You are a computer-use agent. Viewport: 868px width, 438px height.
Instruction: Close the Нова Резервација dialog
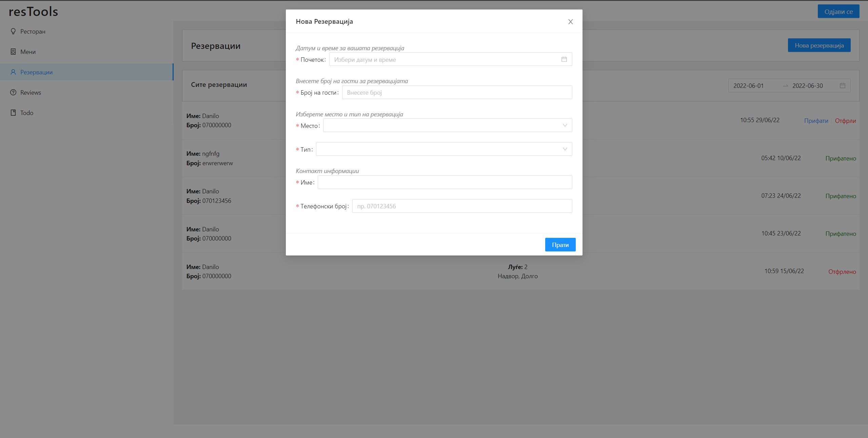570,22
